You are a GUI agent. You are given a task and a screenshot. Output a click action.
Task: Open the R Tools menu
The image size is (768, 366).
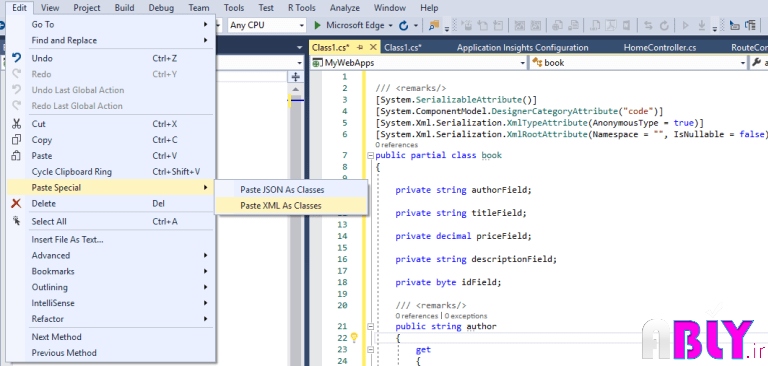(302, 8)
